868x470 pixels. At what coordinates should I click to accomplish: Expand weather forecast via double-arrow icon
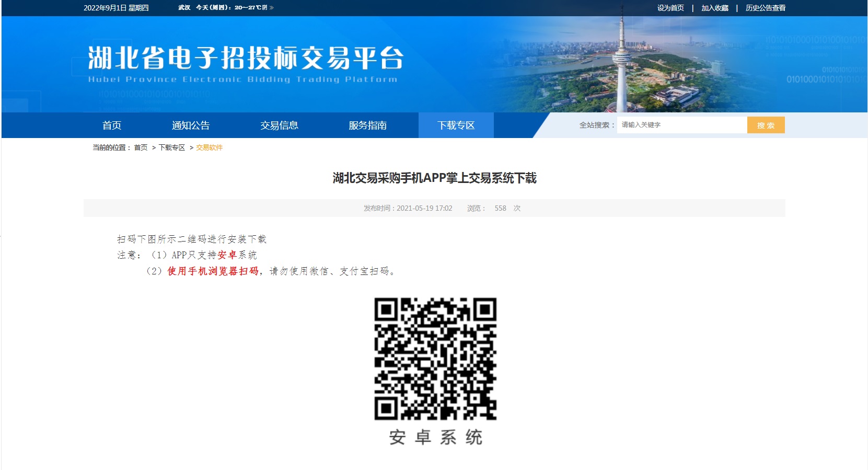coord(271,8)
